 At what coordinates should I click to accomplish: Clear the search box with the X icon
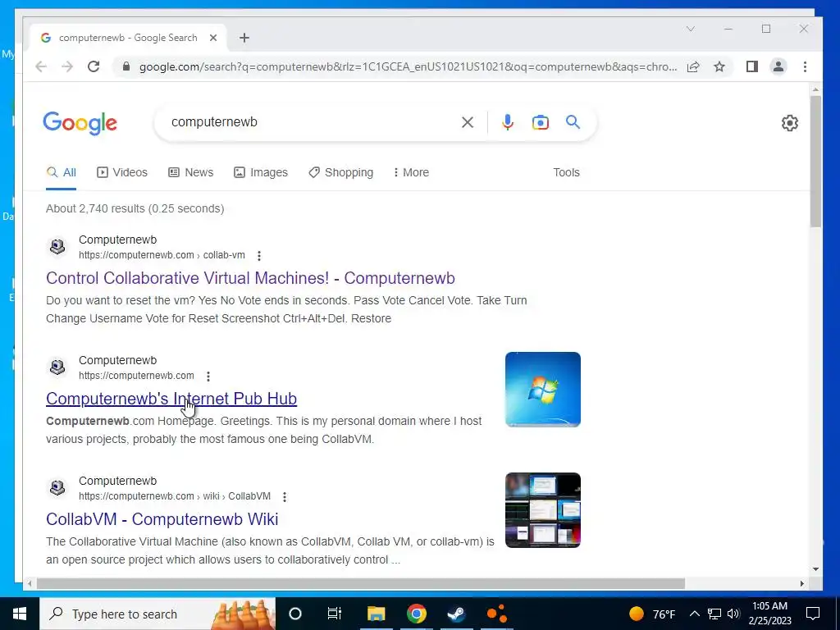(468, 122)
